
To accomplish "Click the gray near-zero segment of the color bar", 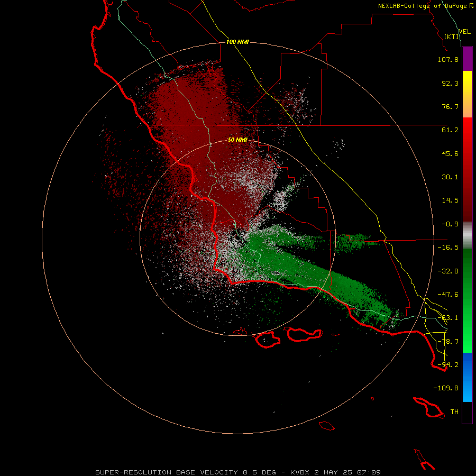I will coord(467,235).
